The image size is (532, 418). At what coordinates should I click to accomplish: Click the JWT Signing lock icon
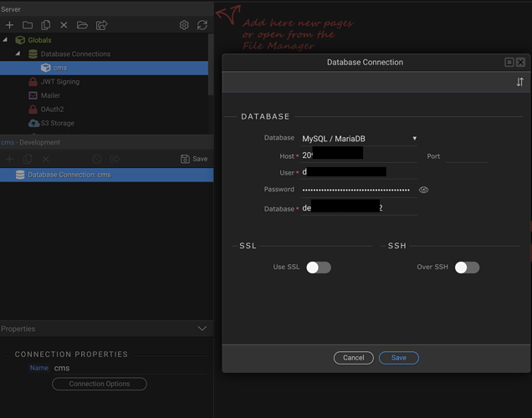33,82
